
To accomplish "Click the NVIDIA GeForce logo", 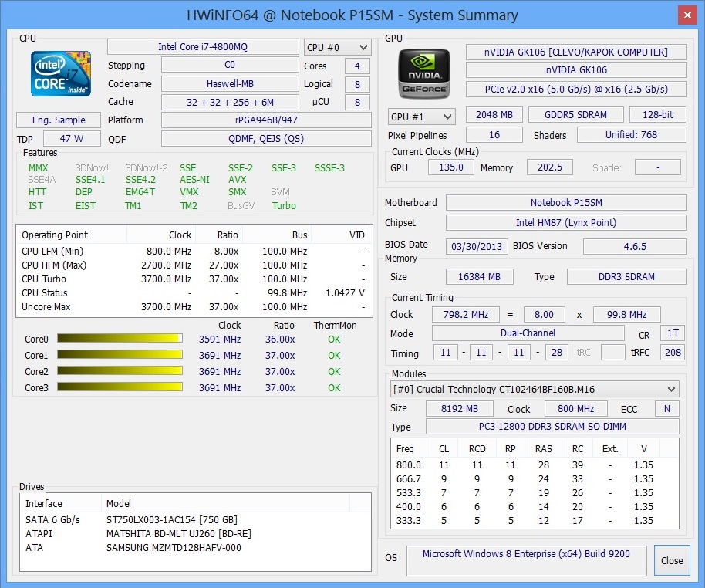I will pos(424,74).
